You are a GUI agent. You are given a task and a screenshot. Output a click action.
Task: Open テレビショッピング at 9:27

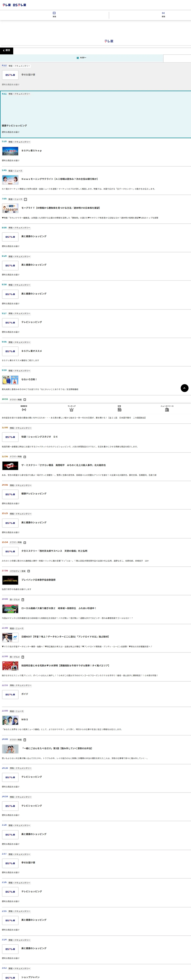click(x=32, y=322)
